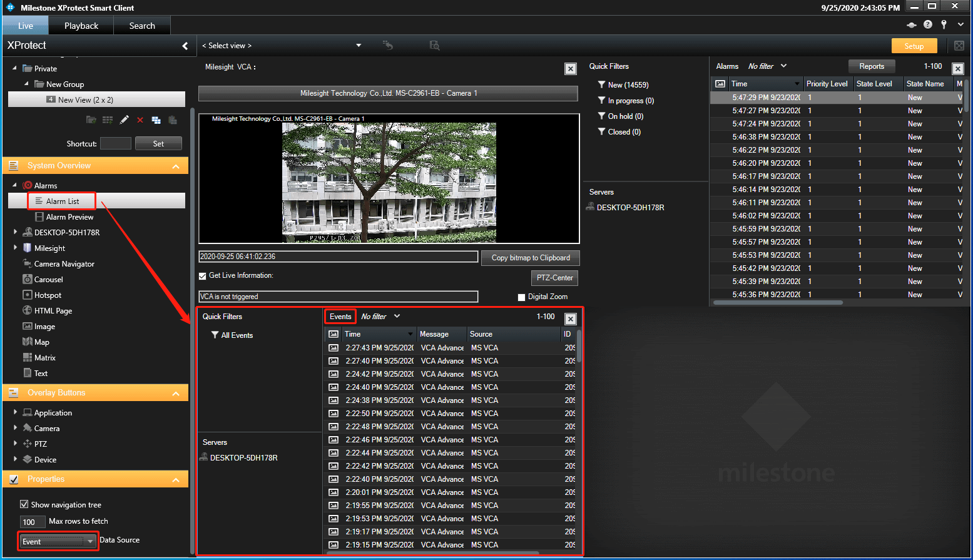Open the Alarms No filter dropdown
Screen dimensions: 973x560
(767, 66)
